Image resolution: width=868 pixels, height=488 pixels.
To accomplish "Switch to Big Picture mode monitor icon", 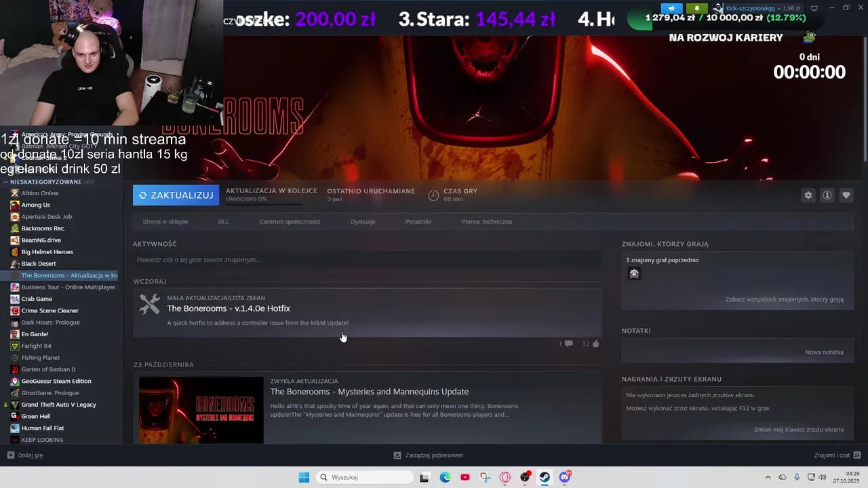I will (814, 8).
